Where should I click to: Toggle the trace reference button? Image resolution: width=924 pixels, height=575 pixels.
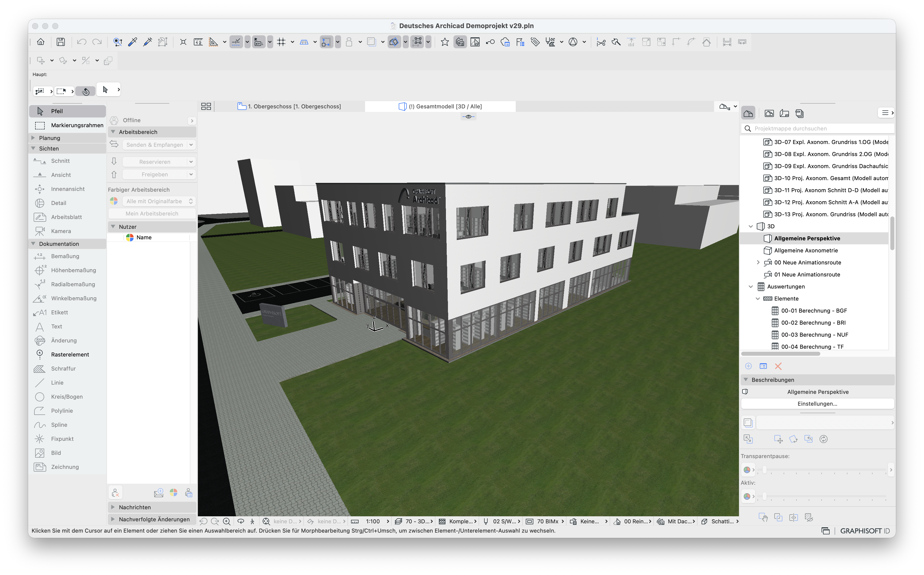(371, 42)
